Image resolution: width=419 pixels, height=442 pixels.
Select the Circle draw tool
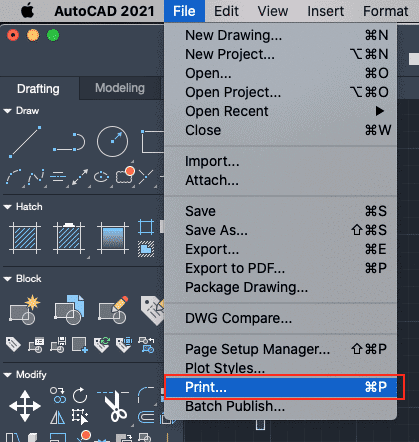click(112, 142)
